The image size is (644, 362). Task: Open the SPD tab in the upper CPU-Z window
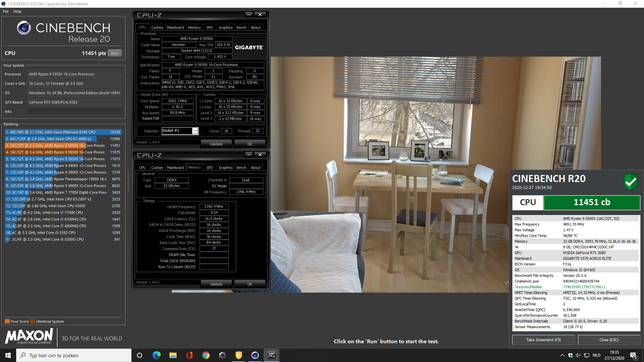(x=210, y=27)
